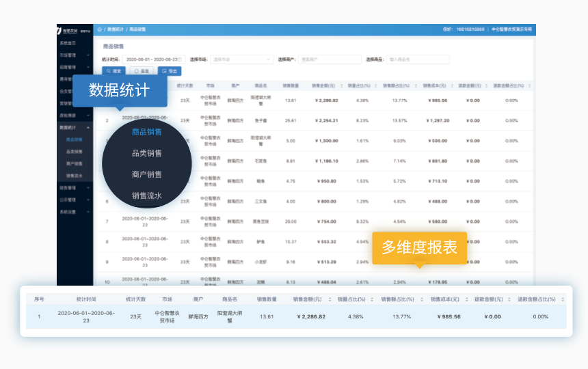Click the app logo in the sidebar

60,30
